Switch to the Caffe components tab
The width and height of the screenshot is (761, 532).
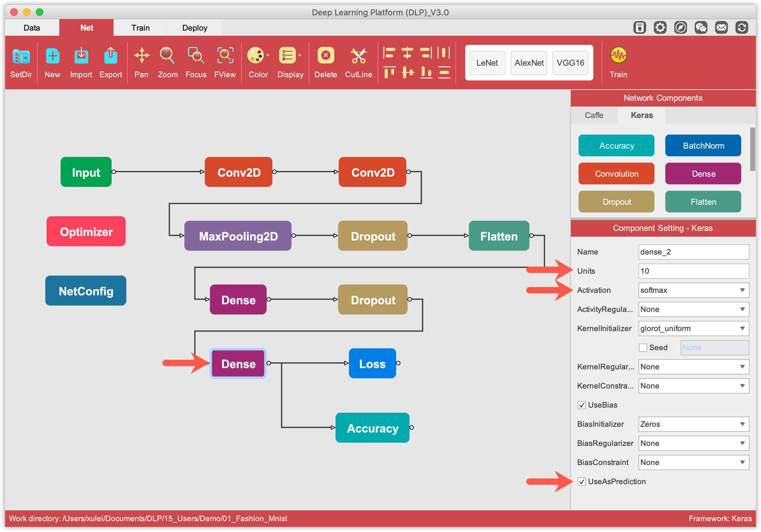click(594, 115)
